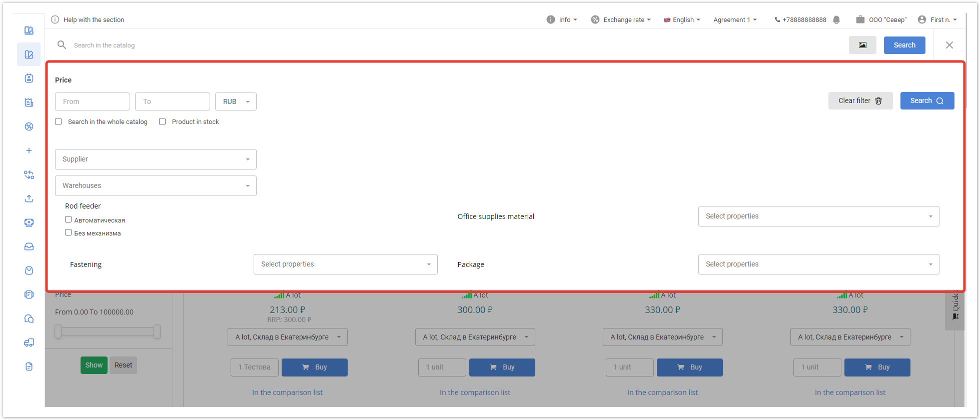Open the delivery truck icon in the sidebar

pyautogui.click(x=29, y=342)
